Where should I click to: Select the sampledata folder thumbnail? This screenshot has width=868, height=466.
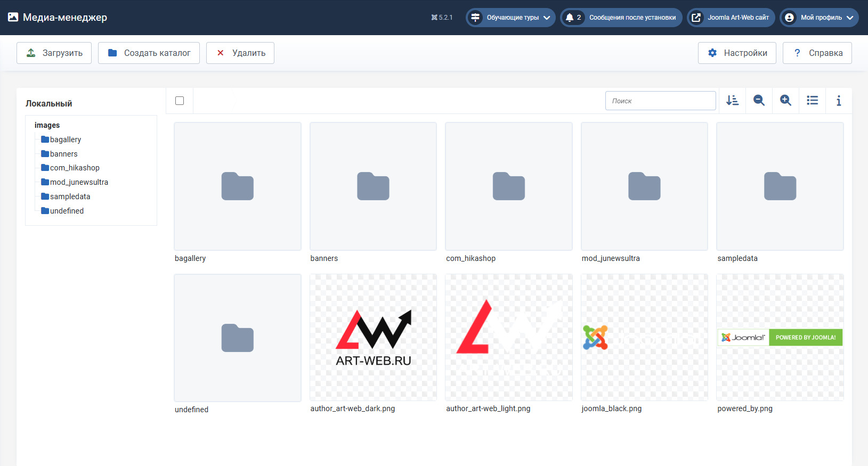click(780, 186)
